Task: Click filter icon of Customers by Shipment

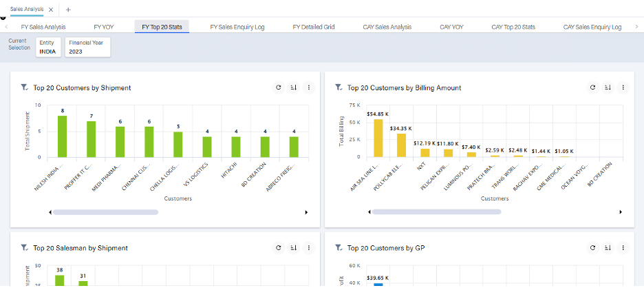Action: click(24, 88)
